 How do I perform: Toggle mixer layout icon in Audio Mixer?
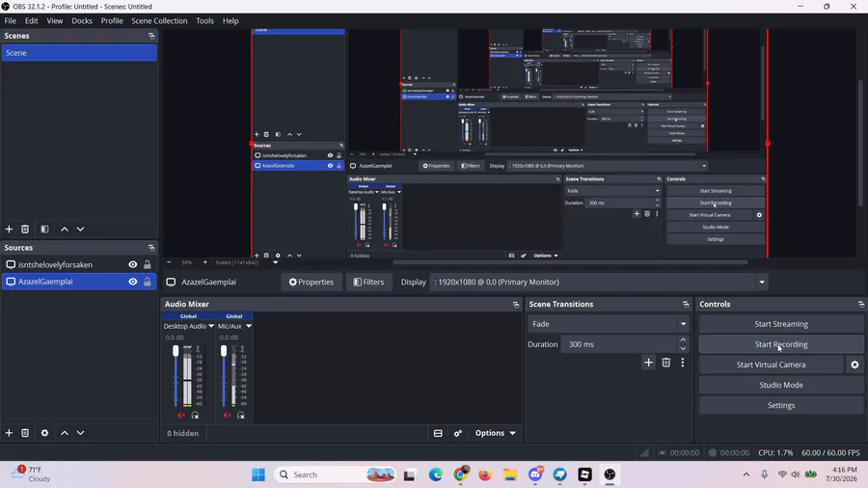pos(438,433)
